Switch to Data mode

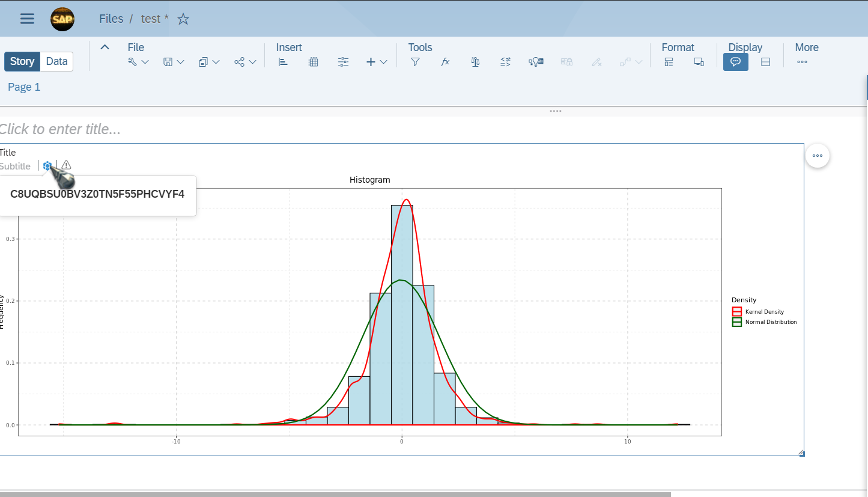pyautogui.click(x=57, y=61)
